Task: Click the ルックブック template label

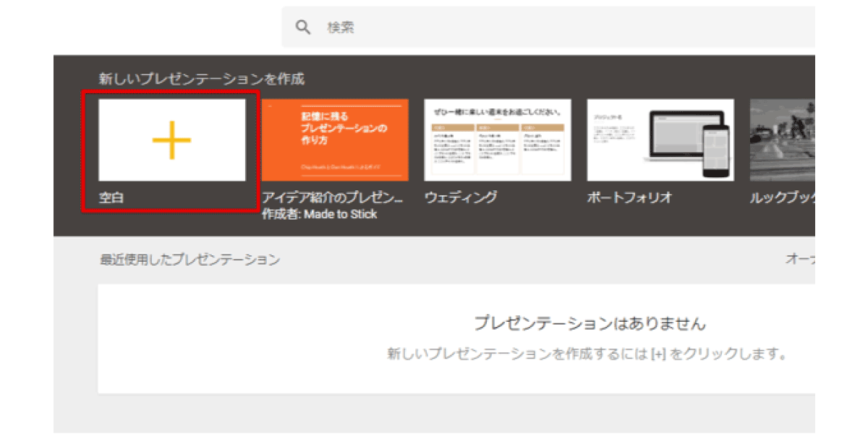Action: [783, 197]
